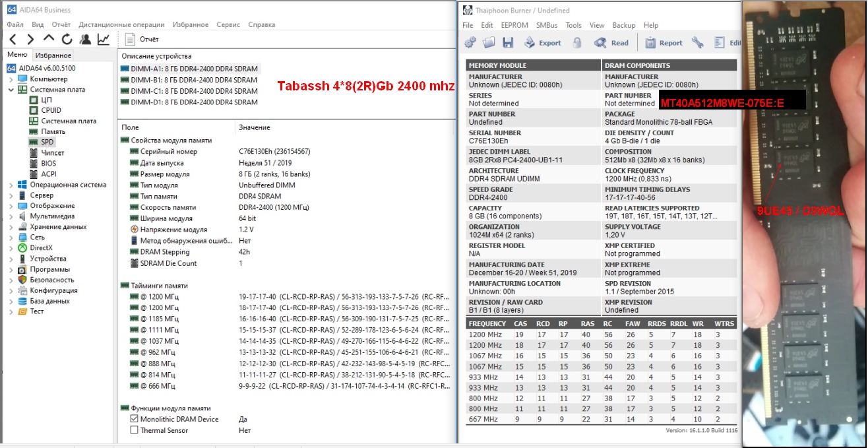Screen dimensions: 868x448
Task: Go back in AIDA64 navigation
Action: (13, 40)
